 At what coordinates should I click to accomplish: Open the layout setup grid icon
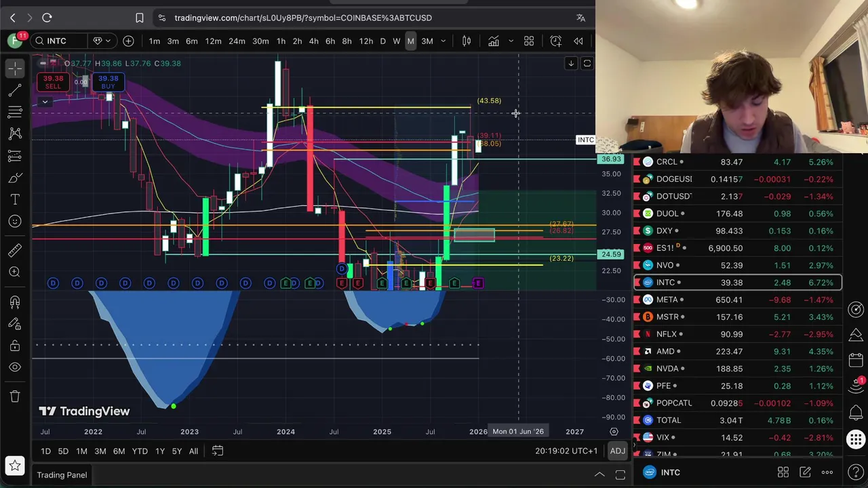(529, 41)
